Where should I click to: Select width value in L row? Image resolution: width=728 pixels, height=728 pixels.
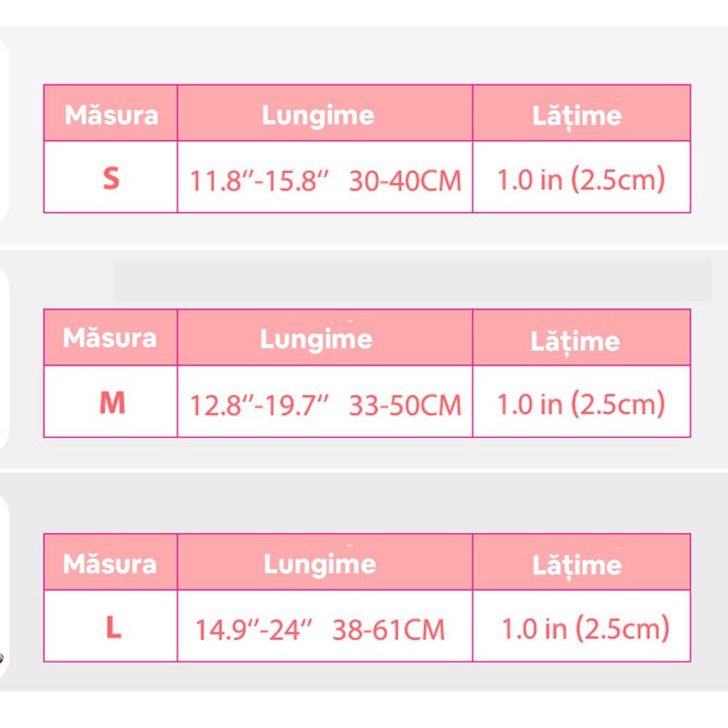coord(585,629)
